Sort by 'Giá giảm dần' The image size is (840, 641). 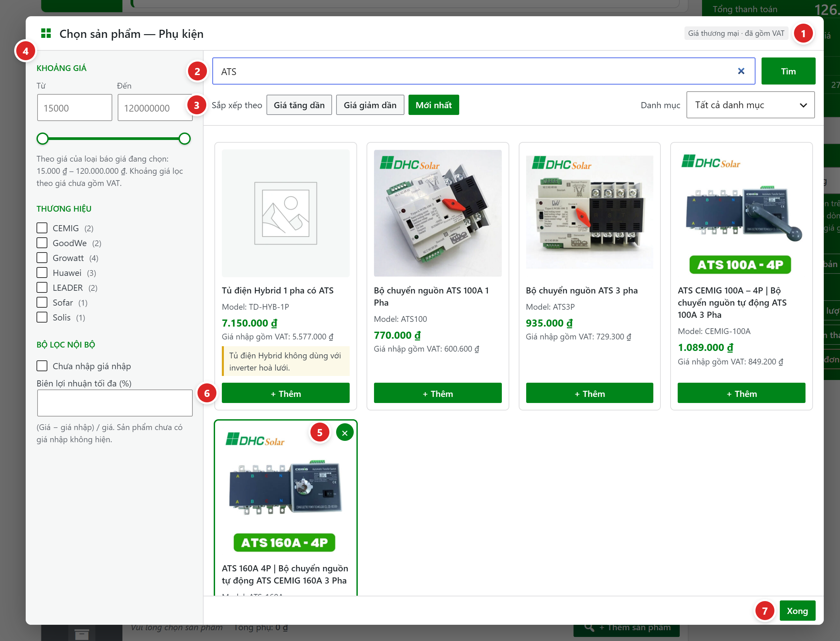370,105
